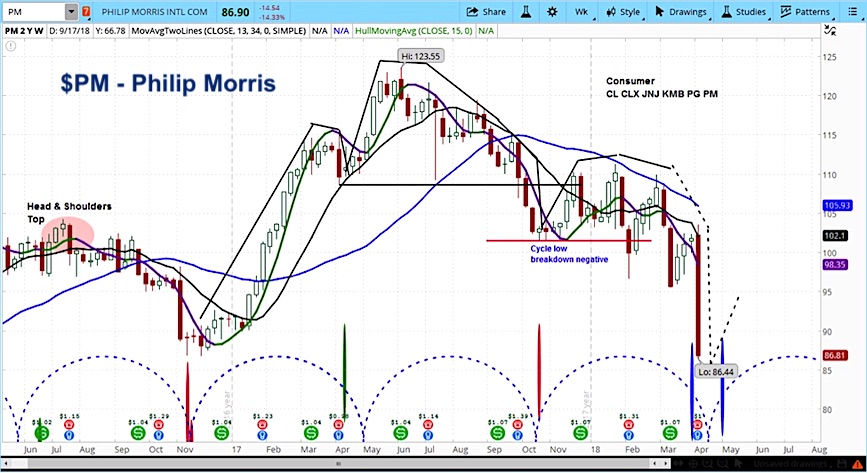This screenshot has width=867, height=473.
Task: Click the red earnings icon under $1.31
Action: click(629, 424)
